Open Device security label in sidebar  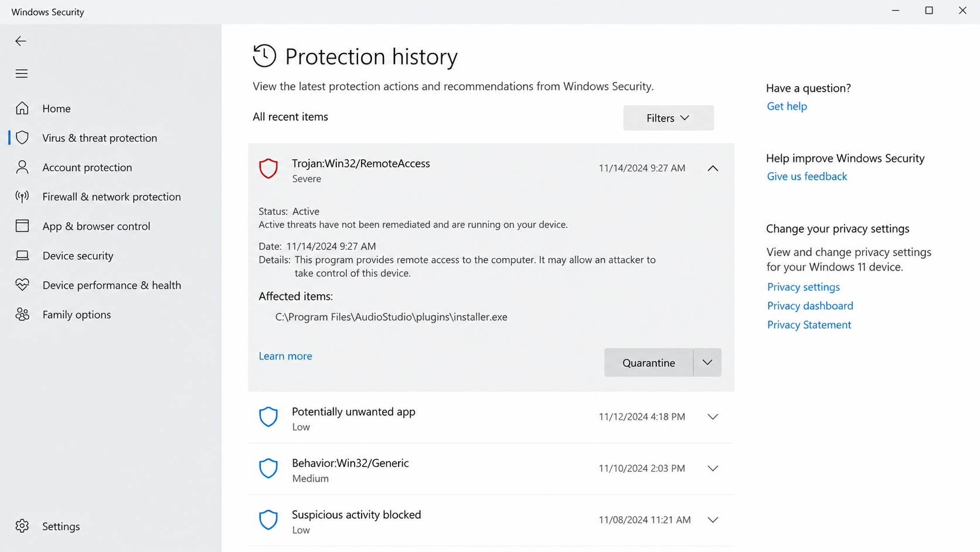coord(78,256)
